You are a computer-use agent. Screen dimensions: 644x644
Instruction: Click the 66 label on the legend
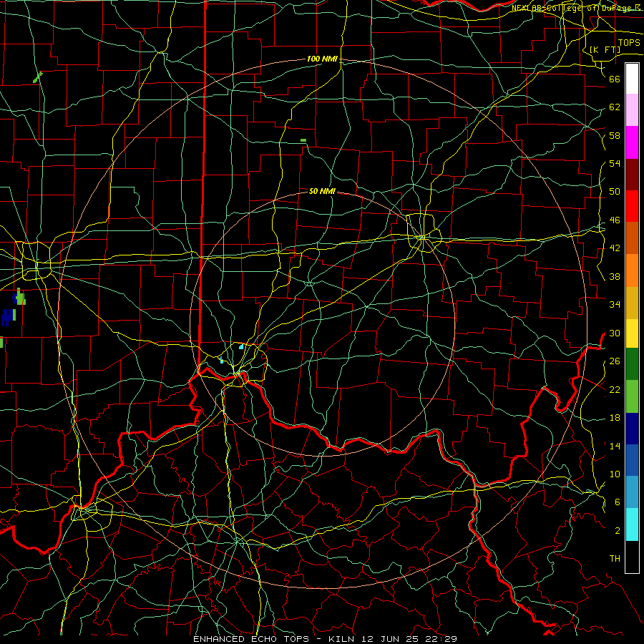615,79
